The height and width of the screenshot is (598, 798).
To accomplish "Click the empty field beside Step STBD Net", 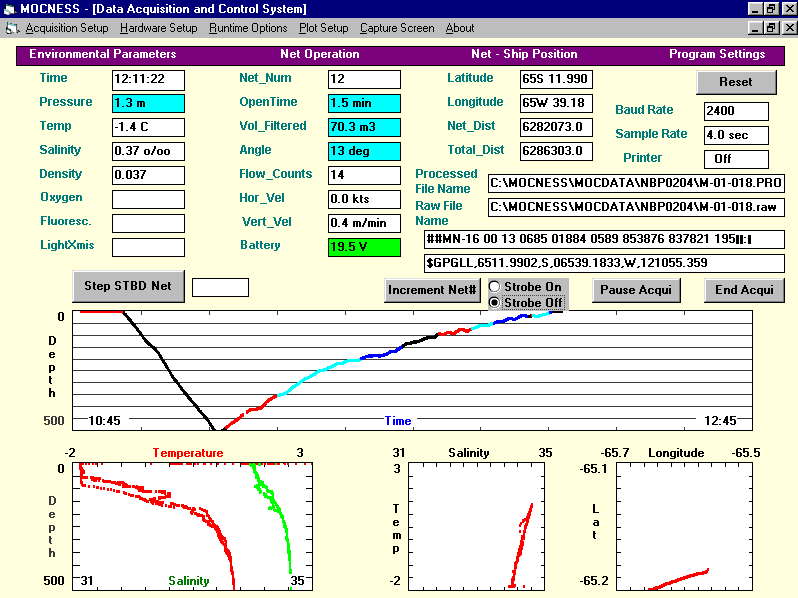I will coord(220,288).
